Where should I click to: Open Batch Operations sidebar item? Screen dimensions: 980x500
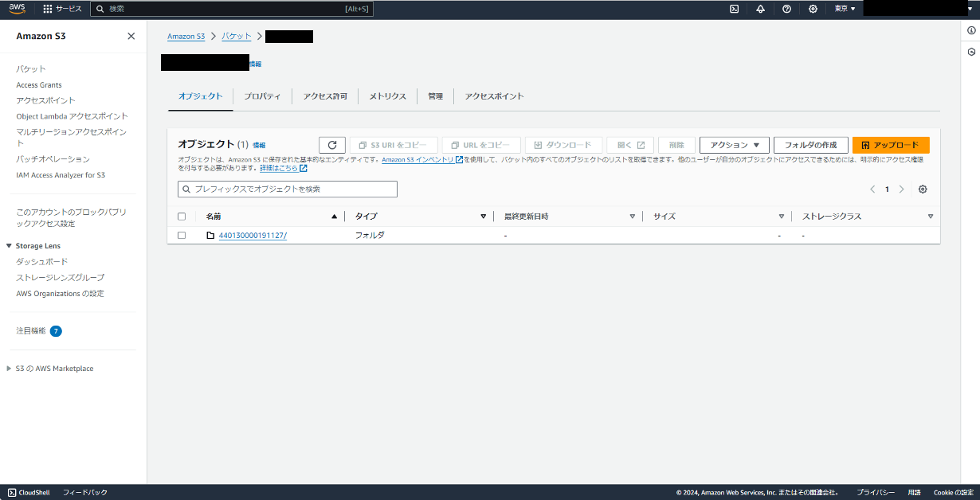53,159
